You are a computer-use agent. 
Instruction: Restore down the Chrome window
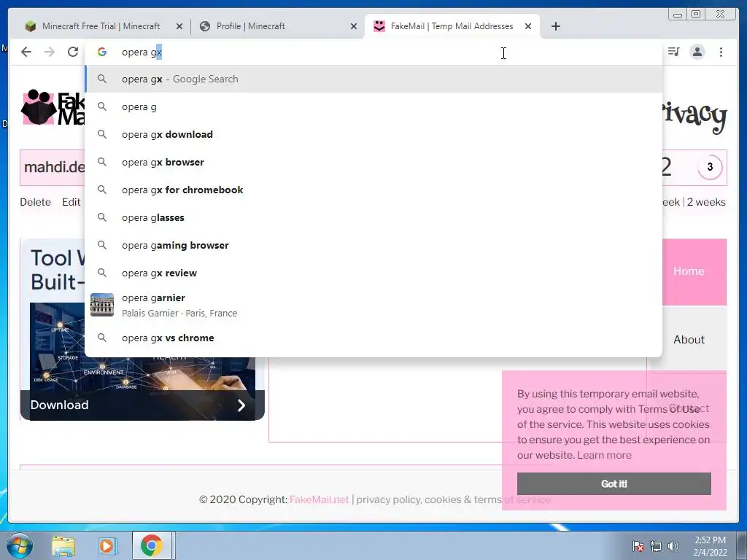[x=696, y=15]
